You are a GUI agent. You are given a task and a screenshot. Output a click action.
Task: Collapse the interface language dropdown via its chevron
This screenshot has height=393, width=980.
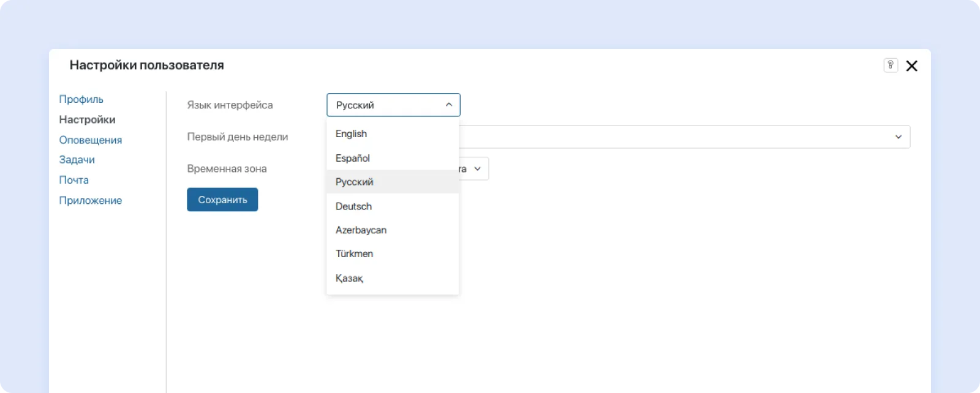(x=448, y=105)
